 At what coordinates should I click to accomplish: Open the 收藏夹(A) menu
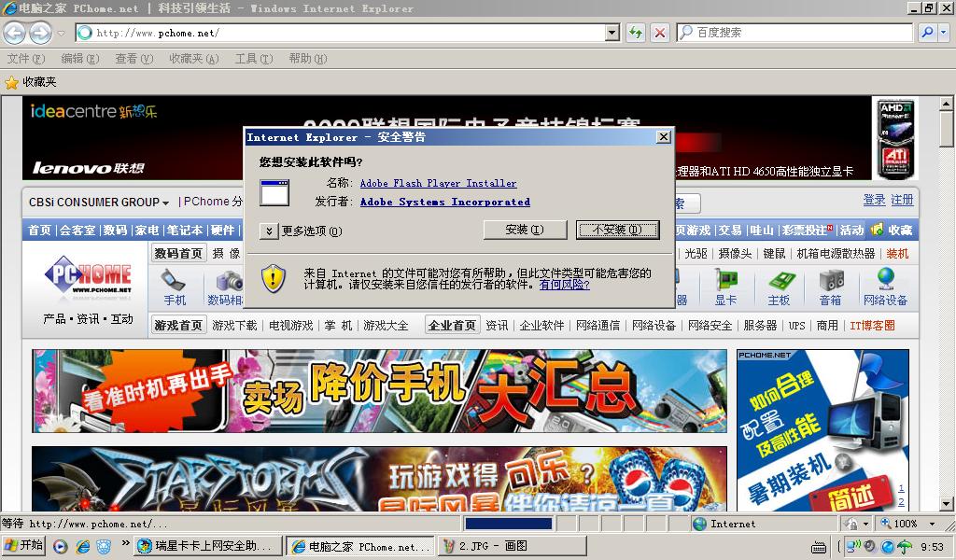point(194,59)
